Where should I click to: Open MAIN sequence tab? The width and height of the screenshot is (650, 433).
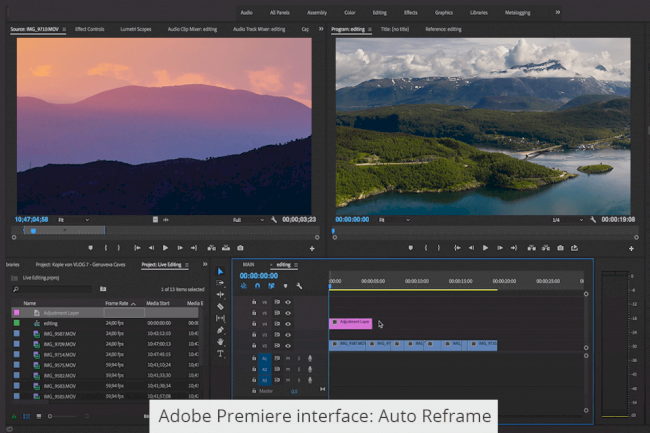pyautogui.click(x=248, y=264)
